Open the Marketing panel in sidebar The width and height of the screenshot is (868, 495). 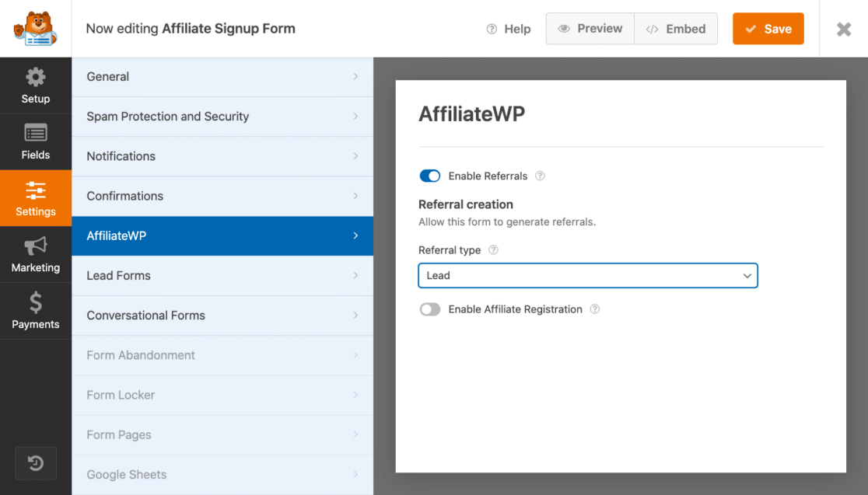pos(36,254)
